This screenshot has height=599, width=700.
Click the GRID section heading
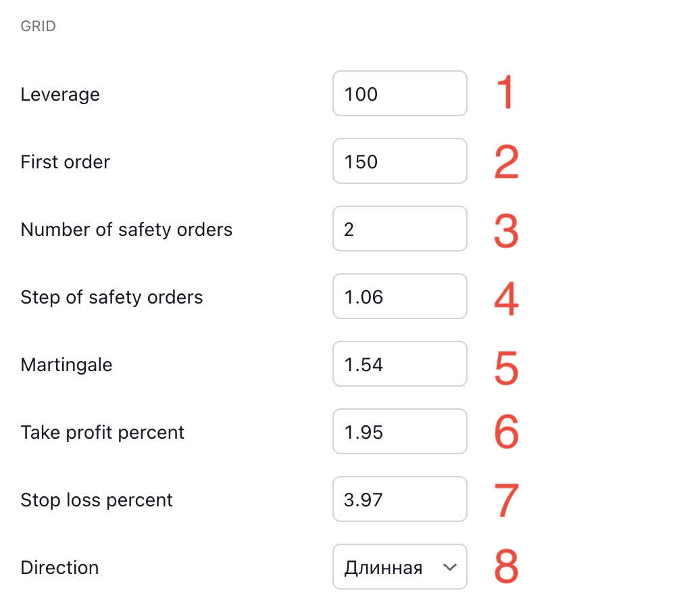tap(38, 26)
